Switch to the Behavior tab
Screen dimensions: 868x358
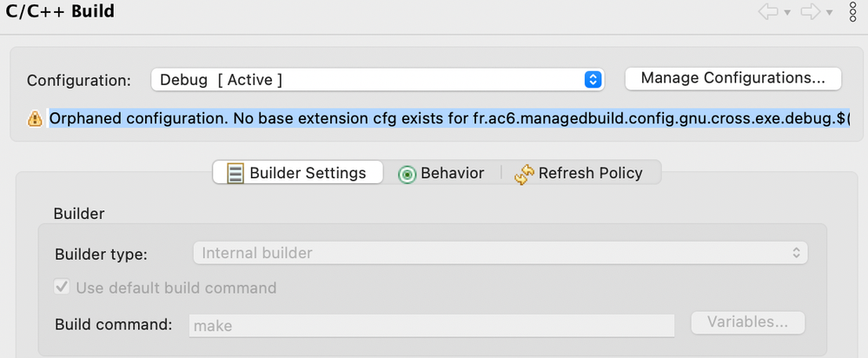tap(441, 173)
